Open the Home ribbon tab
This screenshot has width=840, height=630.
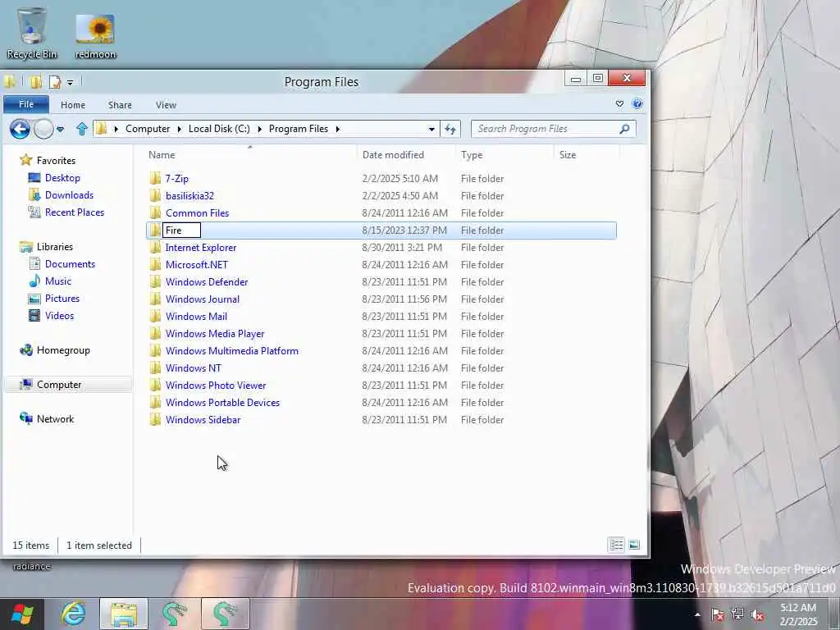(x=73, y=105)
